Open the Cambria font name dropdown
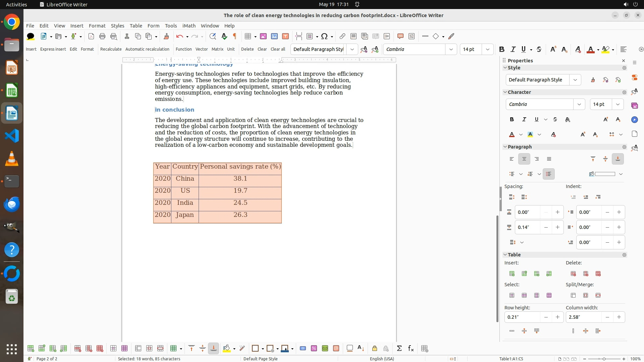 pos(451,49)
